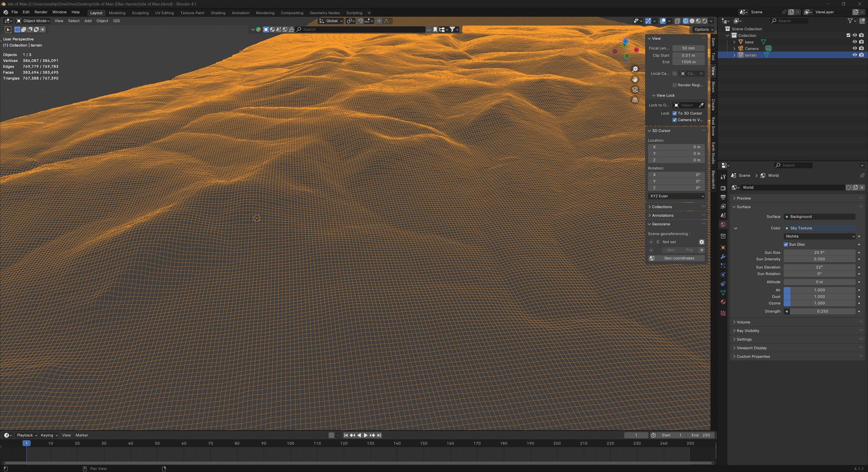Disable Lock To 3D Cursor checkbox
This screenshot has width=868, height=472.
click(675, 113)
